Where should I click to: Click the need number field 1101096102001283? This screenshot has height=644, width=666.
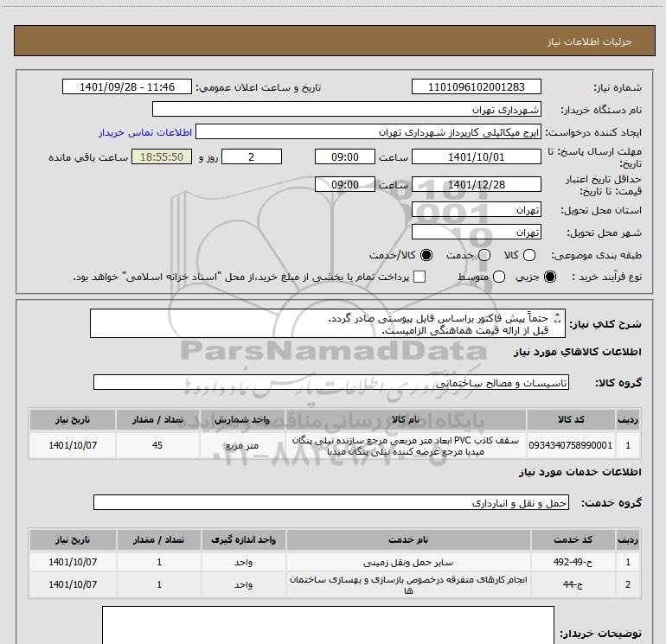[476, 86]
